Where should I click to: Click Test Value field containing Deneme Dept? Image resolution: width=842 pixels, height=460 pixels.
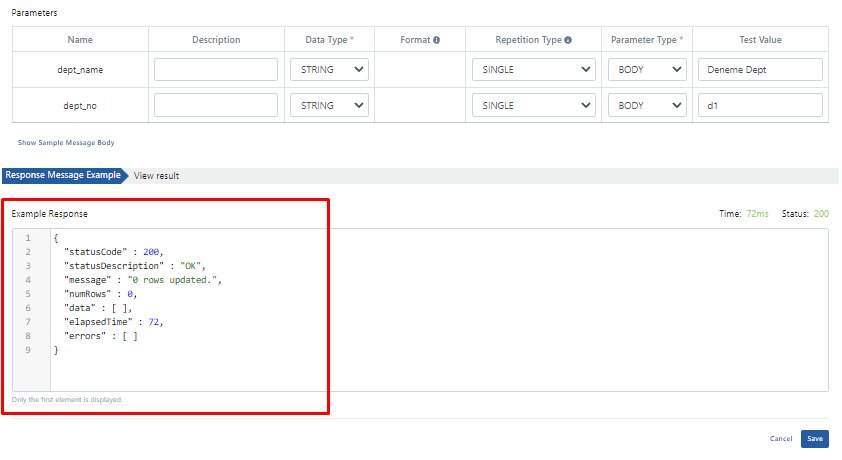tap(760, 70)
